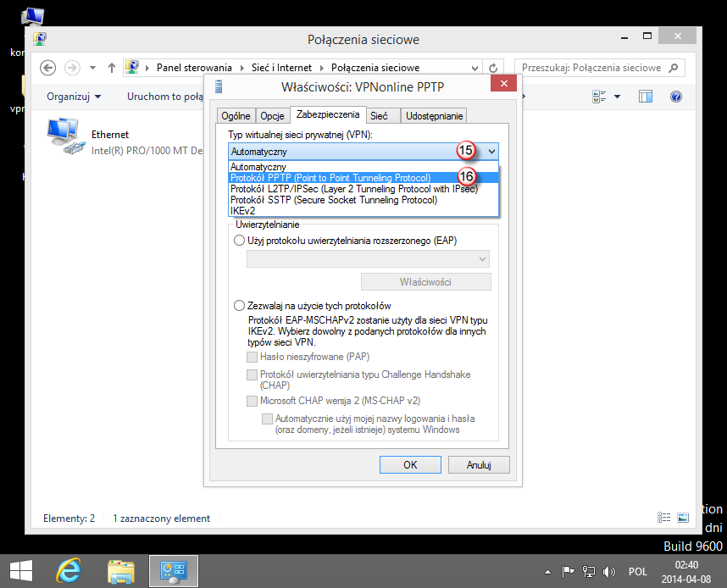Show hidden tray icons arrow
This screenshot has height=588, width=727.
(x=547, y=572)
